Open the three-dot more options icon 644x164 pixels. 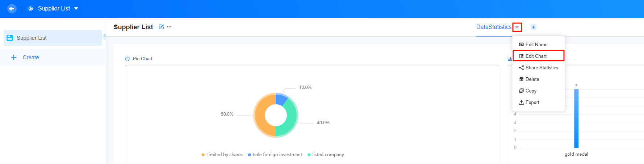(169, 27)
